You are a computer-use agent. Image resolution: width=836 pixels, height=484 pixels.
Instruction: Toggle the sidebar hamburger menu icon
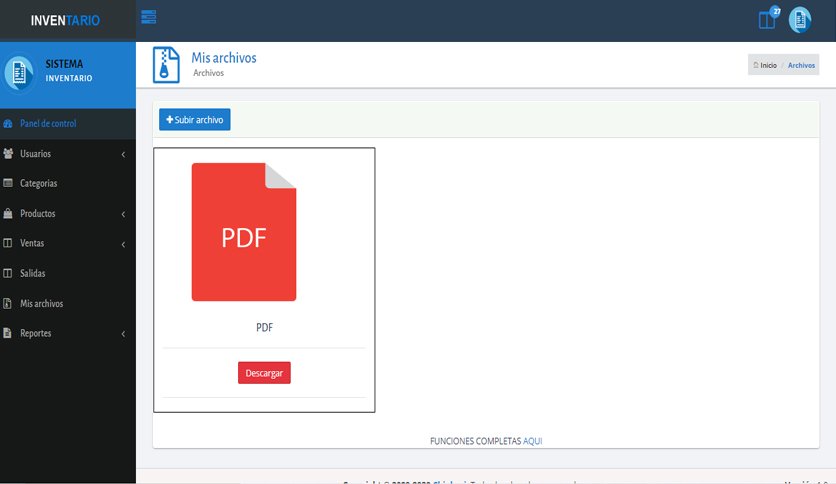point(148,17)
